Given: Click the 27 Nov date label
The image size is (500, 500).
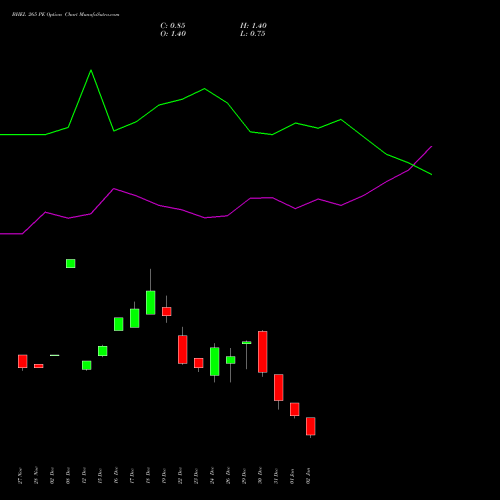Looking at the screenshot, I should (x=20, y=476).
